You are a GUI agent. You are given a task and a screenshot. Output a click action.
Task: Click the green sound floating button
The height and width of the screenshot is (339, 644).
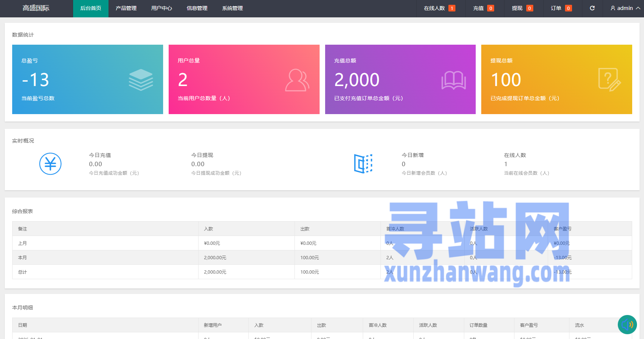point(627,324)
